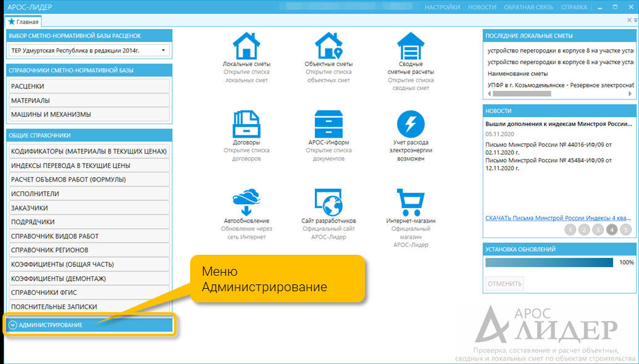Go to news page 3
The height and width of the screenshot is (364, 639).
click(x=598, y=230)
